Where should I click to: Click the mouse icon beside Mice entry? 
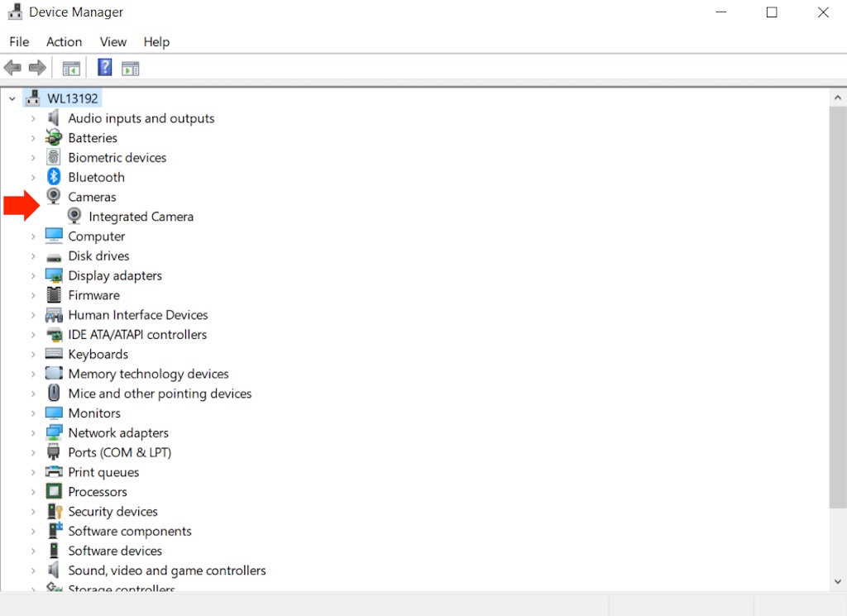coord(54,393)
